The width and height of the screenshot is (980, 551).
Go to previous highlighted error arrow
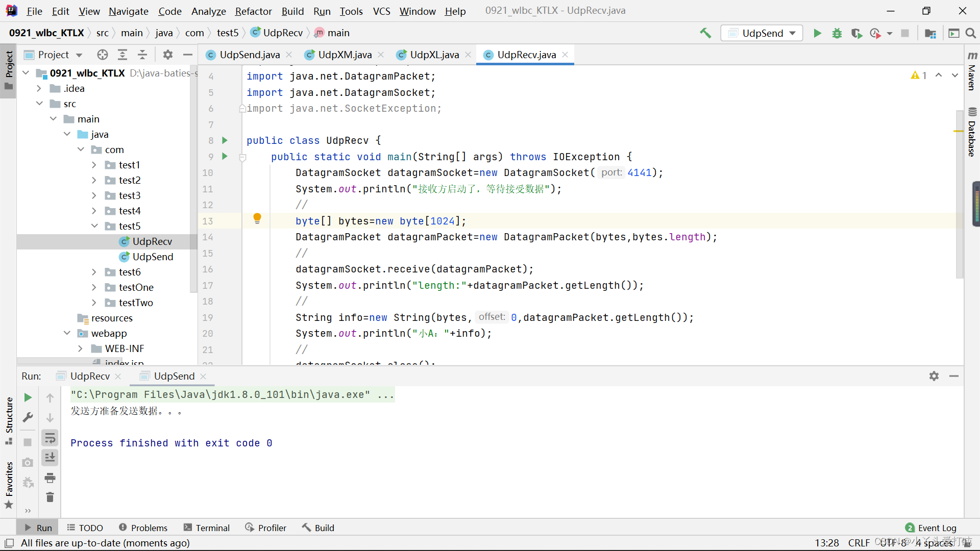coord(939,76)
